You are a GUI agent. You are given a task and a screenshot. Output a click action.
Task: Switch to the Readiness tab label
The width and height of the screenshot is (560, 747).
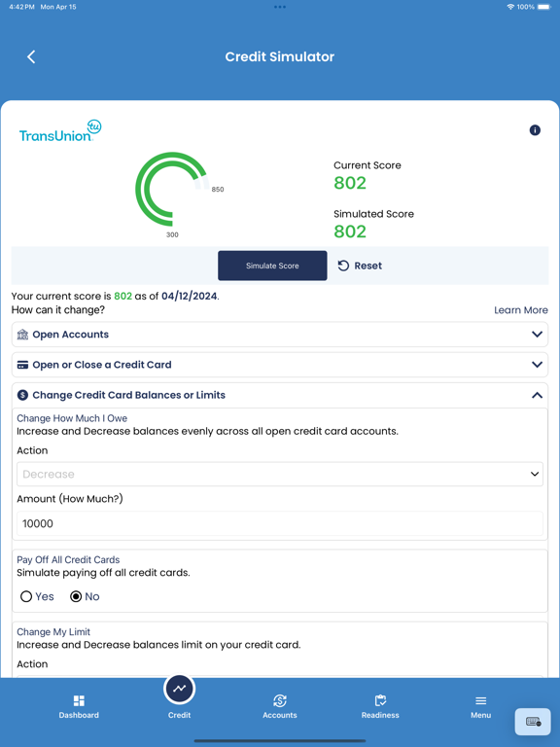(380, 715)
